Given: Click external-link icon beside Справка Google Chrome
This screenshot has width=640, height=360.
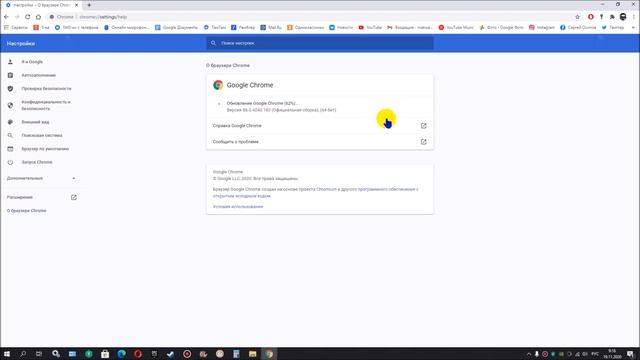Looking at the screenshot, I should click(x=424, y=126).
